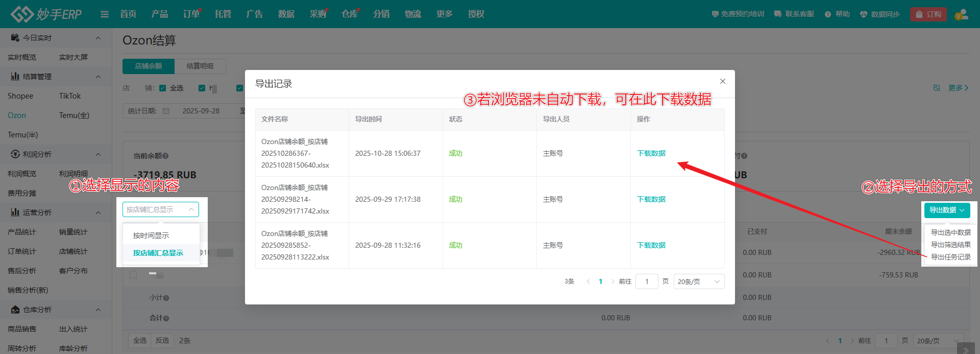Click the 妙手ERP logo icon

(22, 14)
